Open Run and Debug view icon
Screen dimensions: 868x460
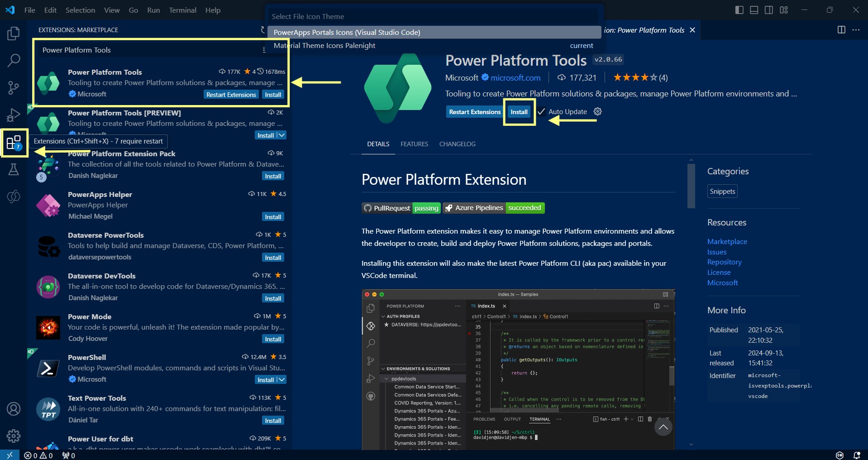[x=14, y=115]
